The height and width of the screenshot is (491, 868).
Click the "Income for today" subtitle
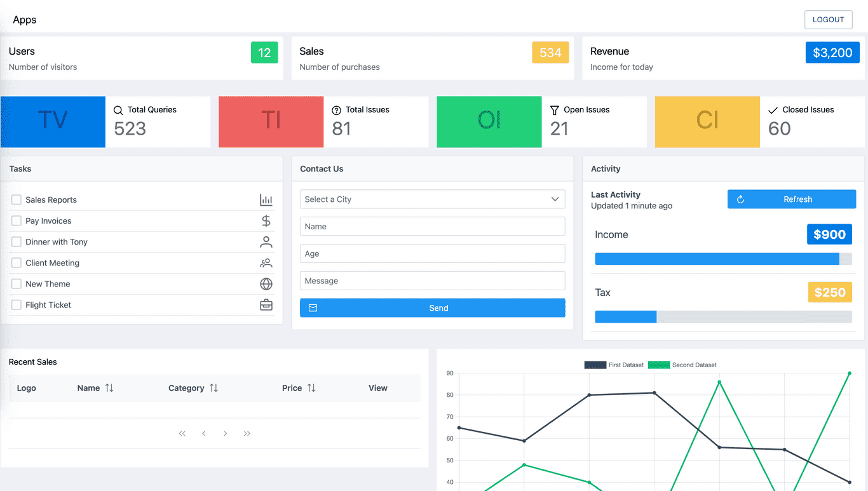tap(621, 67)
